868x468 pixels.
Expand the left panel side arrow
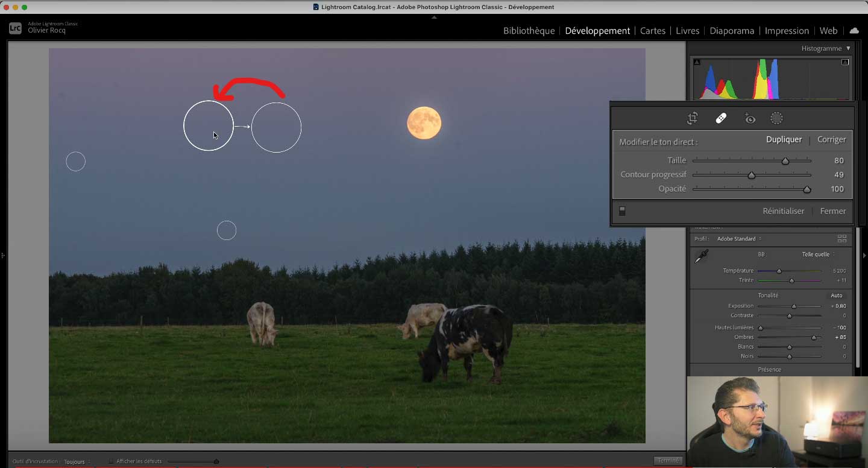3,256
